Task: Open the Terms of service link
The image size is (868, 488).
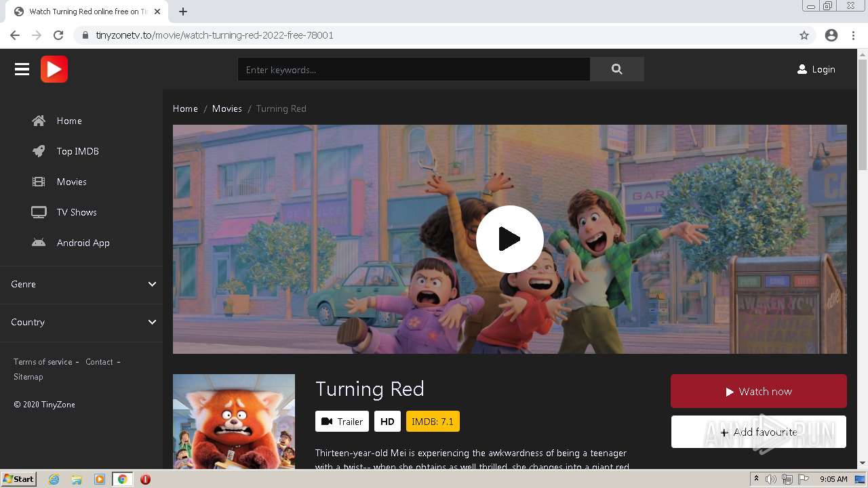Action: (x=43, y=362)
